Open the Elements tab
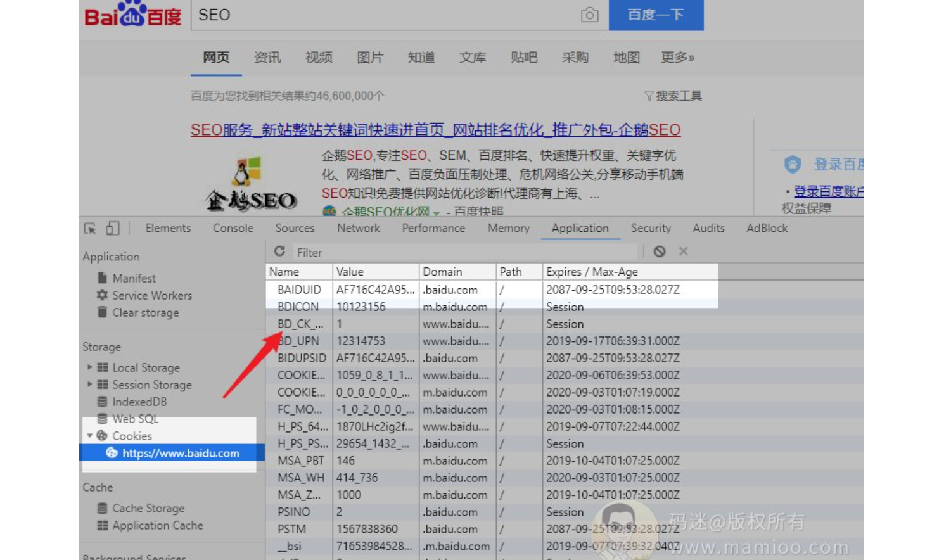Screen dimensions: 932x560 [x=168, y=228]
